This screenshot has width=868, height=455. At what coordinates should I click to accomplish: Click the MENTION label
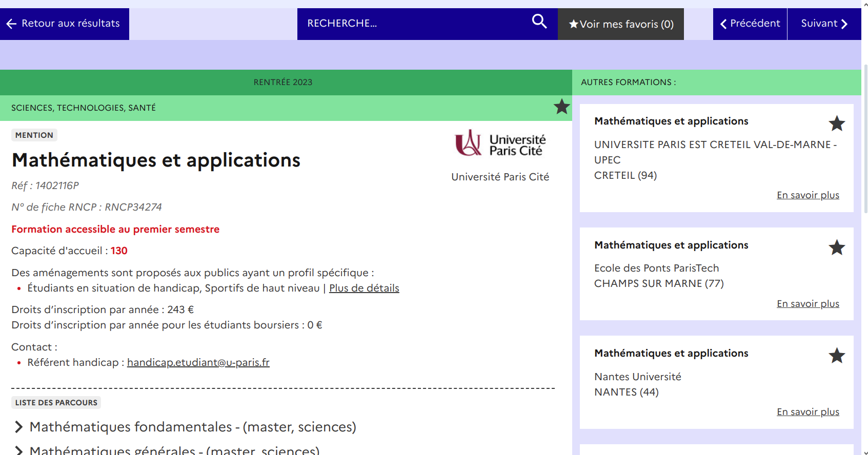point(34,135)
